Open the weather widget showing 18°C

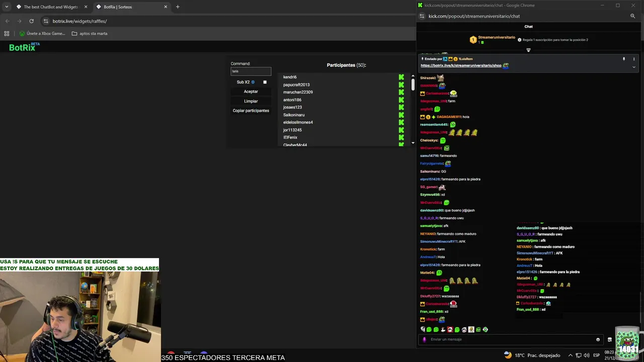click(x=532, y=355)
